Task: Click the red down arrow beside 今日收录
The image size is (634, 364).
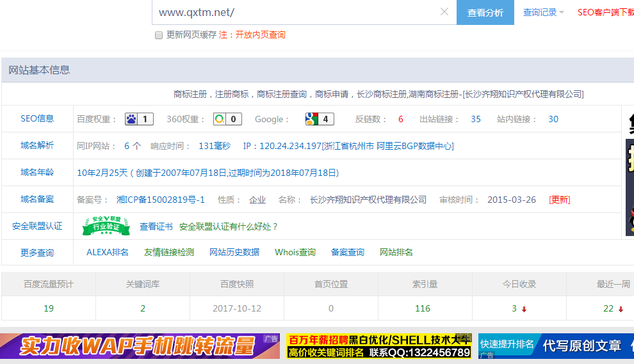Action: (524, 310)
